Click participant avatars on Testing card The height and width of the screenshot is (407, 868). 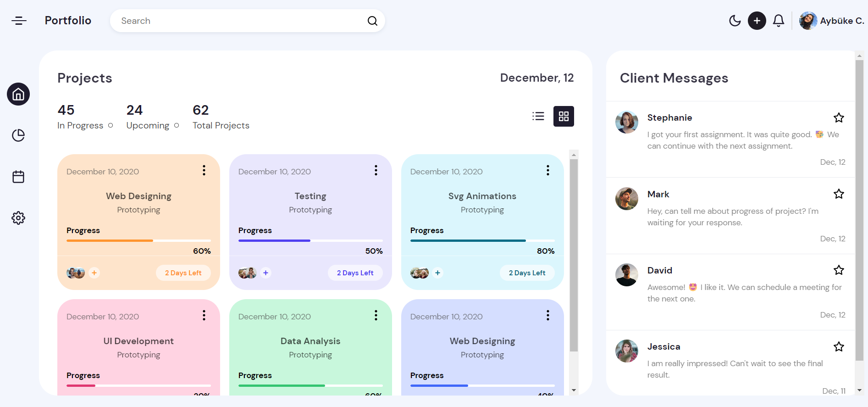coord(248,273)
